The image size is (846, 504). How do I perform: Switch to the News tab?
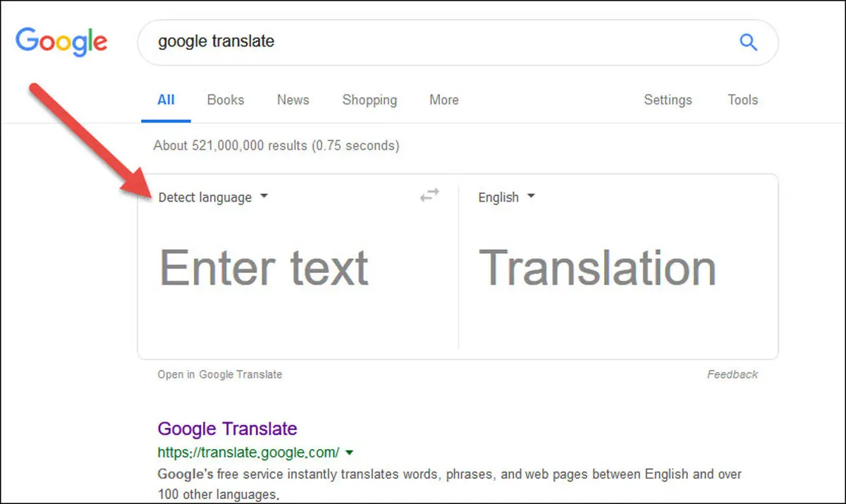point(293,100)
